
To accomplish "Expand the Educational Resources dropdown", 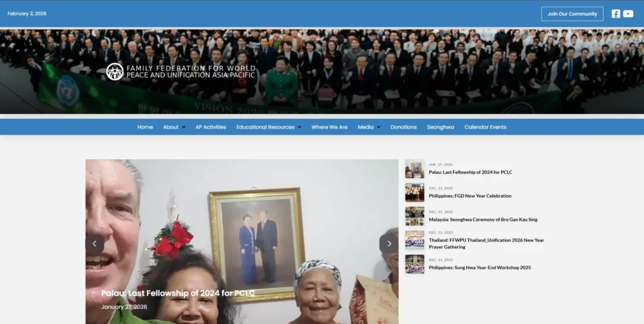I will pyautogui.click(x=269, y=127).
